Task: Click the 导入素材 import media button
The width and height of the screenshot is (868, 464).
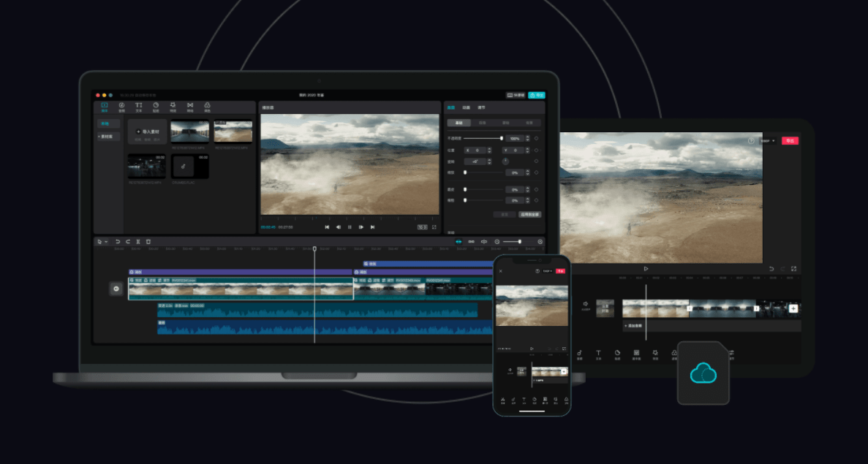Action: [148, 132]
